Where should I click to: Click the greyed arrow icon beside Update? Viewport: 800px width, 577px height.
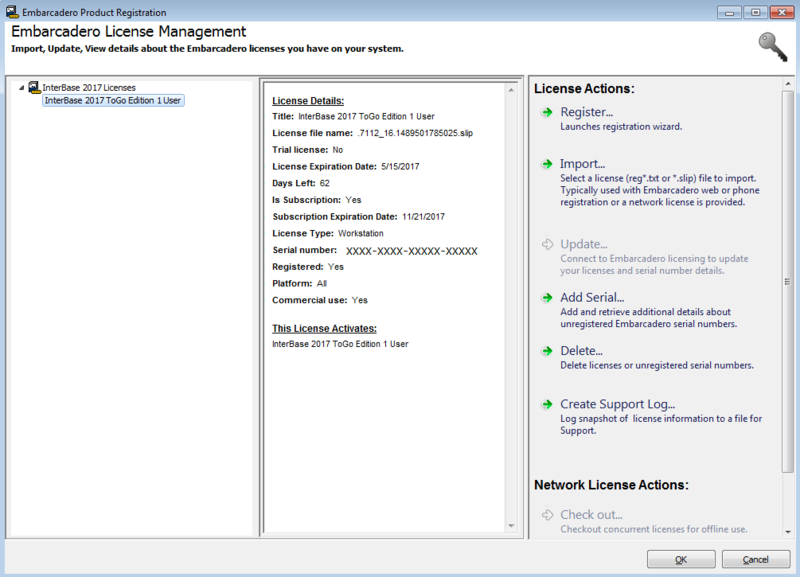547,244
